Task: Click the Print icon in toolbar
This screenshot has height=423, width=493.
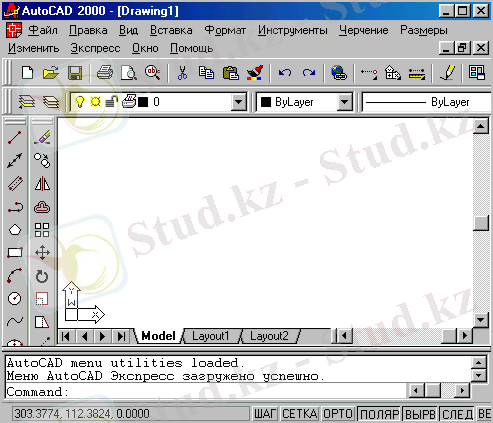Action: 105,73
